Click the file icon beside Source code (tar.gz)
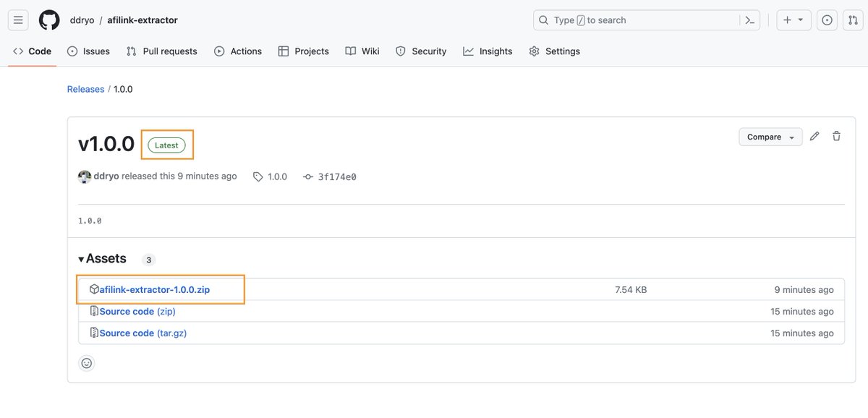Image resolution: width=868 pixels, height=418 pixels. pyautogui.click(x=94, y=333)
